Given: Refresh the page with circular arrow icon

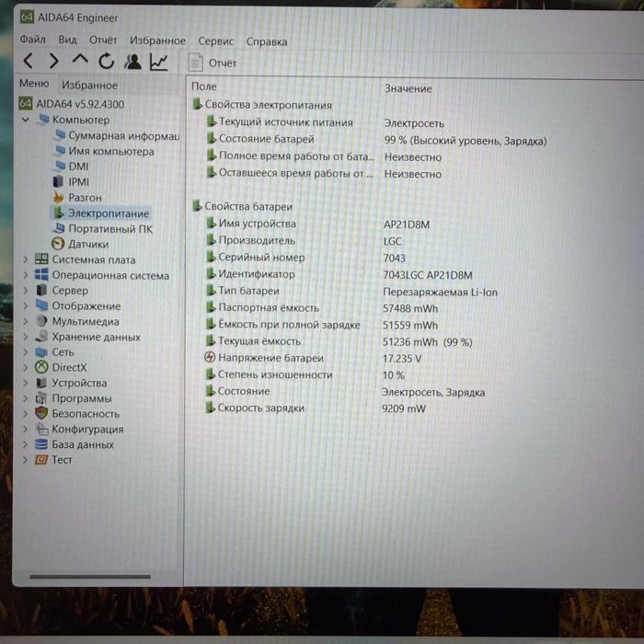Looking at the screenshot, I should [x=107, y=62].
